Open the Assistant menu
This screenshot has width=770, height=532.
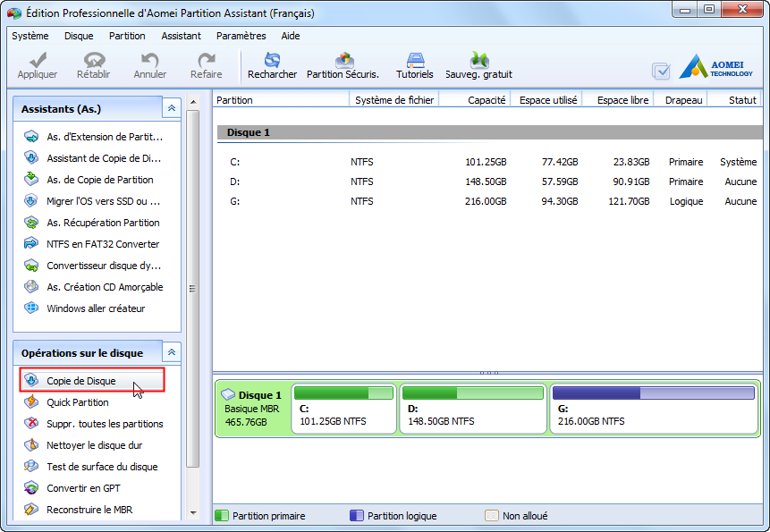tap(182, 36)
